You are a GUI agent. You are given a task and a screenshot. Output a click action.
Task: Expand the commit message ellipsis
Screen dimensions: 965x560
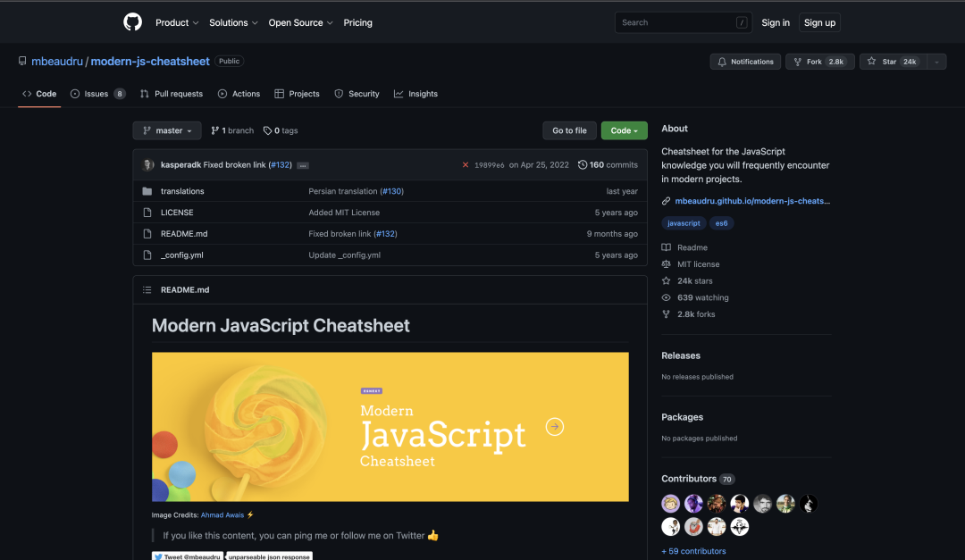coord(302,165)
